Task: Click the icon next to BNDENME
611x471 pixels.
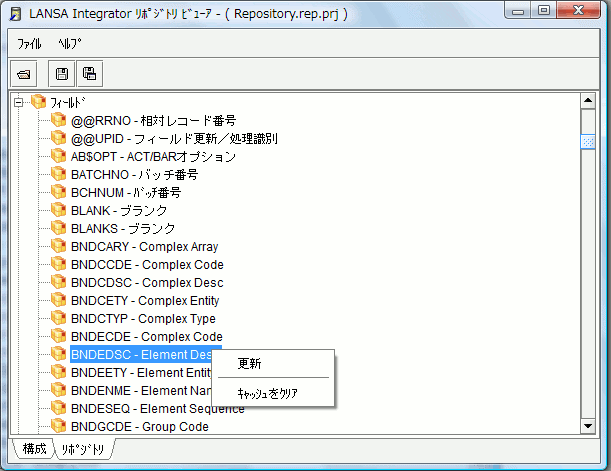Action: [58, 390]
